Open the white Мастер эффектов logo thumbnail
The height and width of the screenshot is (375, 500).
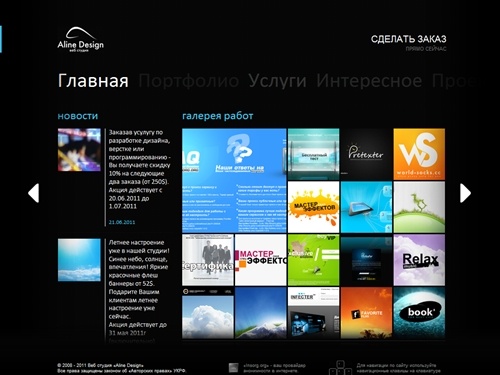(x=261, y=260)
